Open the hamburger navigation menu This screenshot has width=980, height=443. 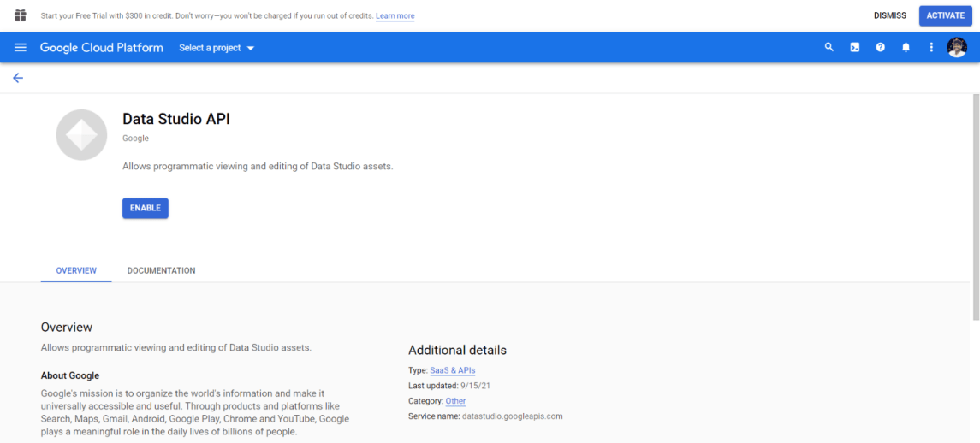[x=21, y=48]
